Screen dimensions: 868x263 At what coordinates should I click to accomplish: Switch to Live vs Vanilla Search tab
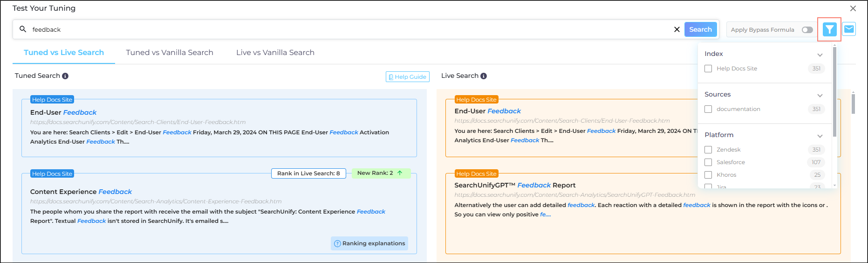click(x=275, y=53)
